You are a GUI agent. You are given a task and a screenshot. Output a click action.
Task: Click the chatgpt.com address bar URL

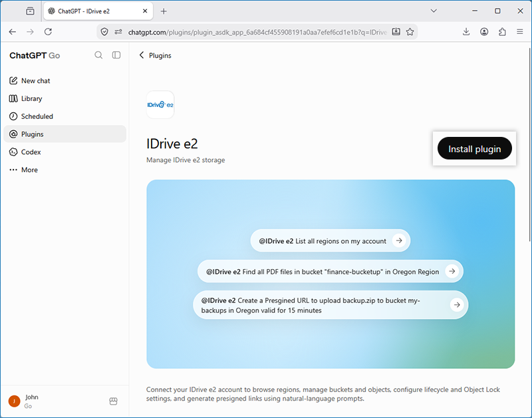click(257, 32)
